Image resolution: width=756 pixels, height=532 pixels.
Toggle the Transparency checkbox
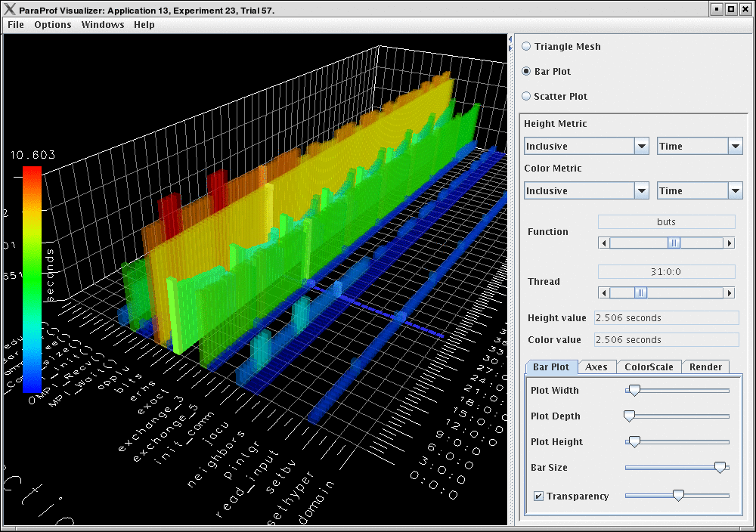538,496
